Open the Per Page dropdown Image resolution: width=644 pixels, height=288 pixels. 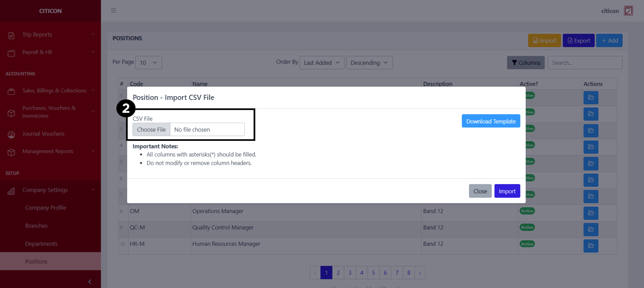pos(148,63)
